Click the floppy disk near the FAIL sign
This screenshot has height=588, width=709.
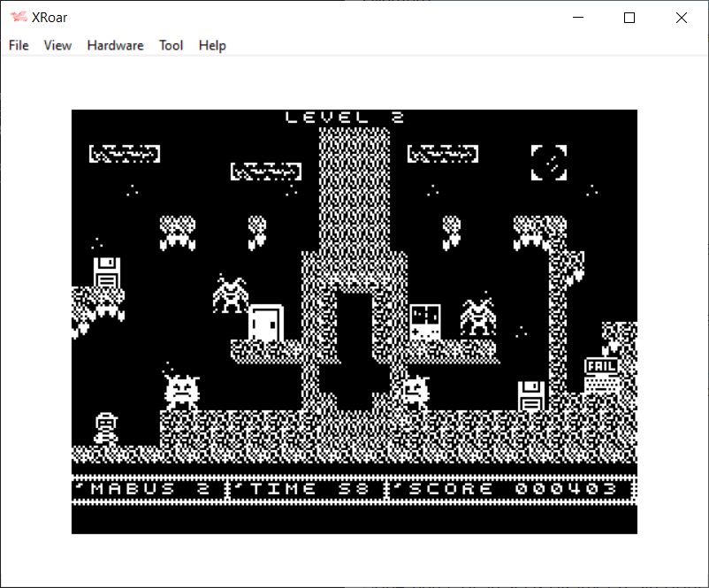tap(530, 395)
